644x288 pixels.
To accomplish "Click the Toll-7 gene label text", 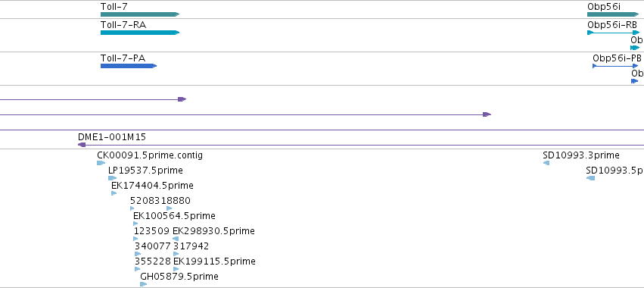I will pyautogui.click(x=113, y=6).
